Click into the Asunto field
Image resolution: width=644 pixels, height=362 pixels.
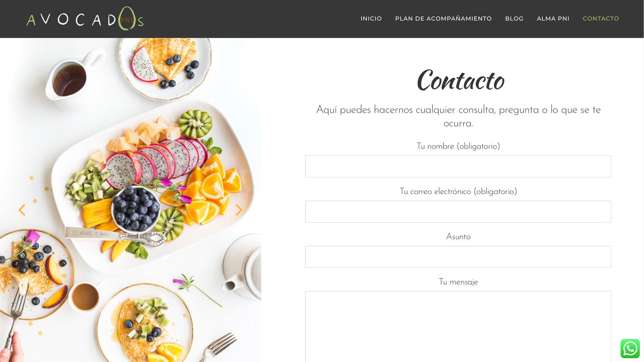click(458, 257)
